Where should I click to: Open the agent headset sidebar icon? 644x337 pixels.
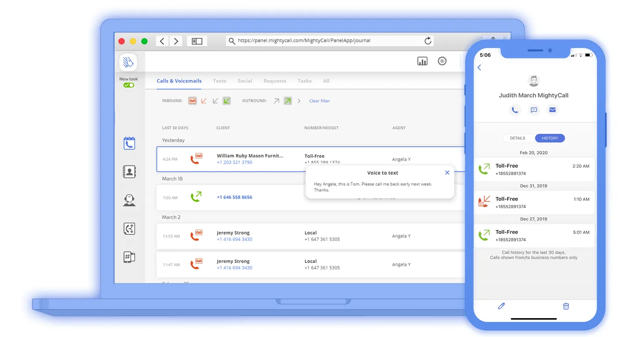(129, 200)
